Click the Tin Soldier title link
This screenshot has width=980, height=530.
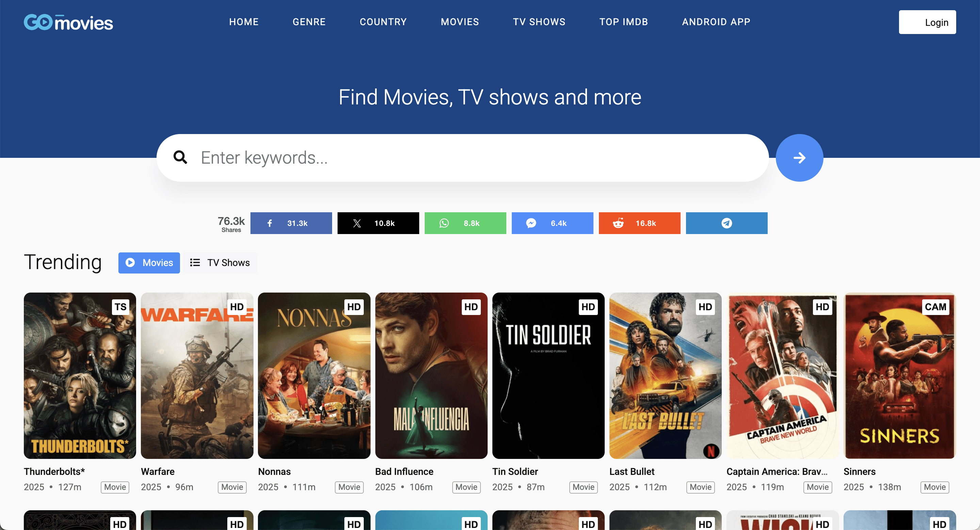tap(515, 471)
